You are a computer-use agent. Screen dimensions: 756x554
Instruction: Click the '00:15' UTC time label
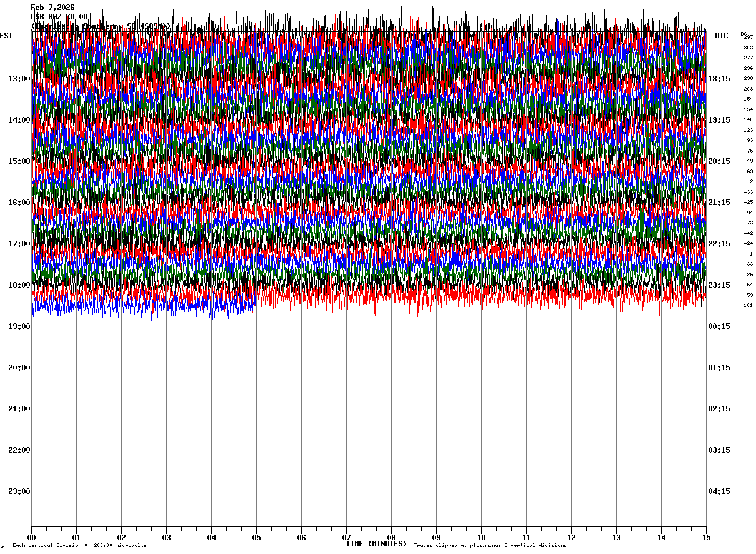coord(719,326)
